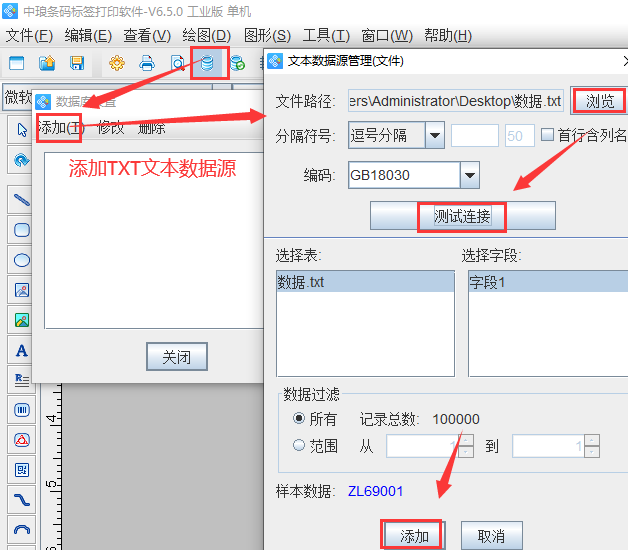Click the 到 range end field
This screenshot has width=628, height=550.
click(x=548, y=445)
